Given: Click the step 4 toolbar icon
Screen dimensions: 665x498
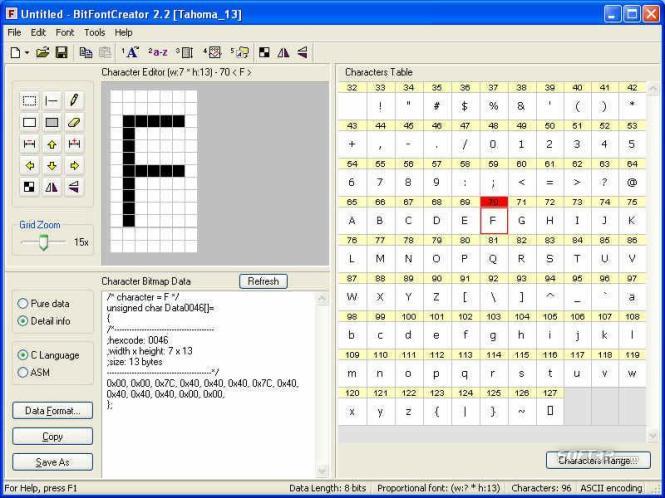Looking at the screenshot, I should [212, 53].
